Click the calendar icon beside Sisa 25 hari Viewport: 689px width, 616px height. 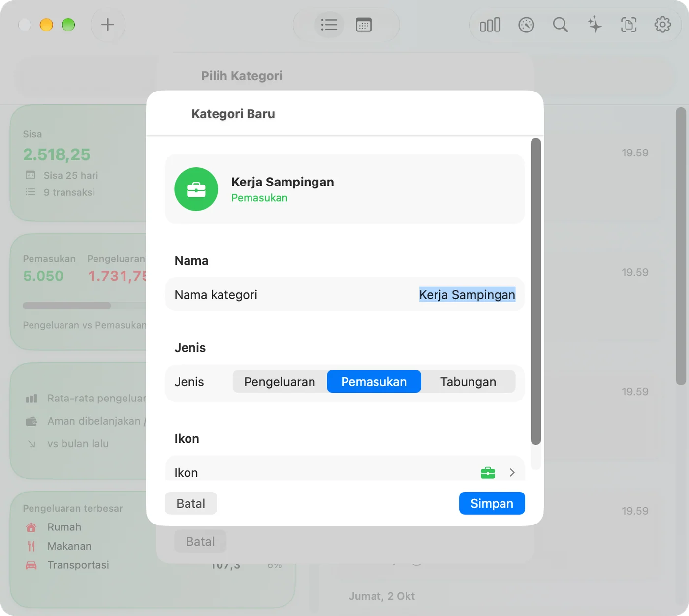click(x=31, y=175)
